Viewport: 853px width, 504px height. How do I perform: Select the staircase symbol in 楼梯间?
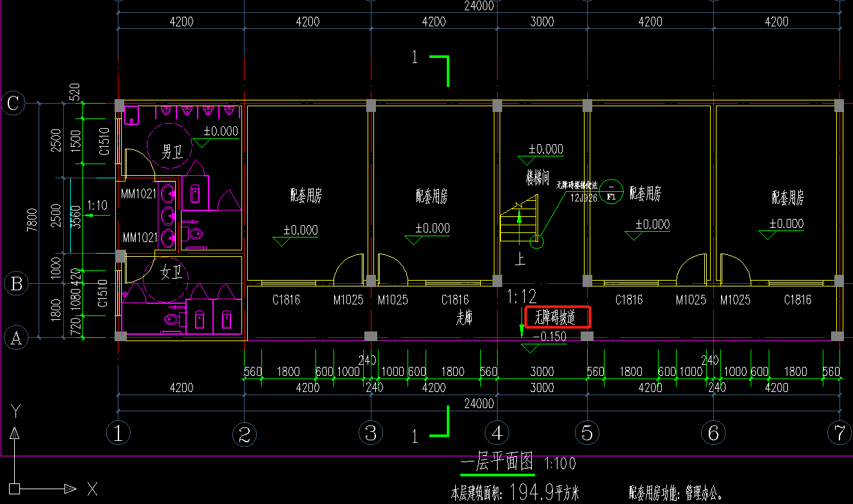(x=518, y=219)
